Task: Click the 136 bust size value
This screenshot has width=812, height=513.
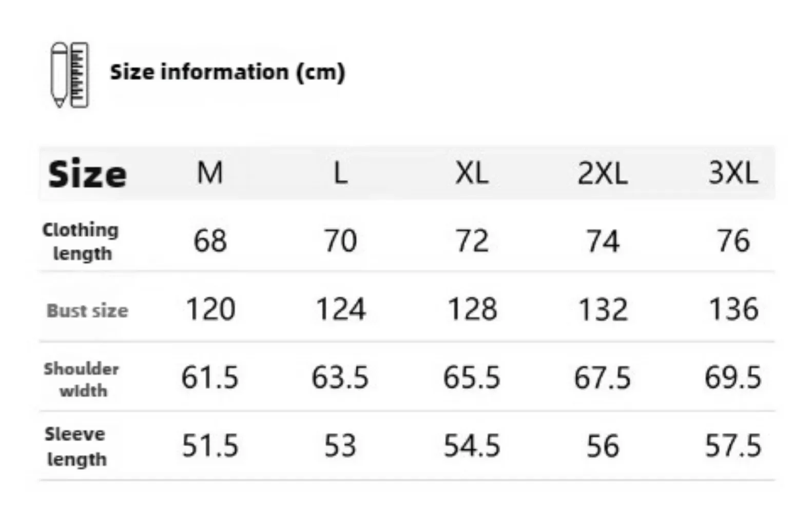Action: click(733, 309)
